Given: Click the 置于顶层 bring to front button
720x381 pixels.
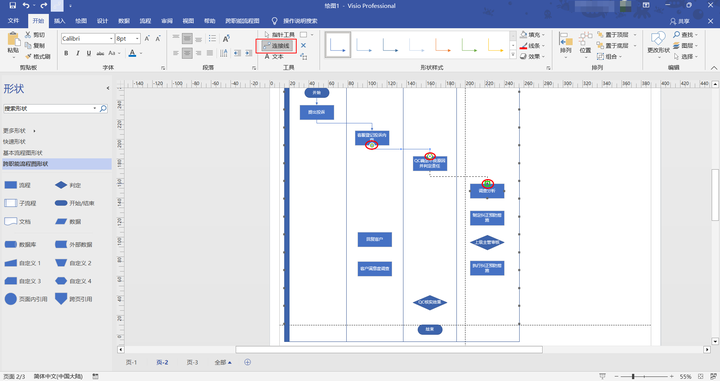Looking at the screenshot, I should point(616,35).
